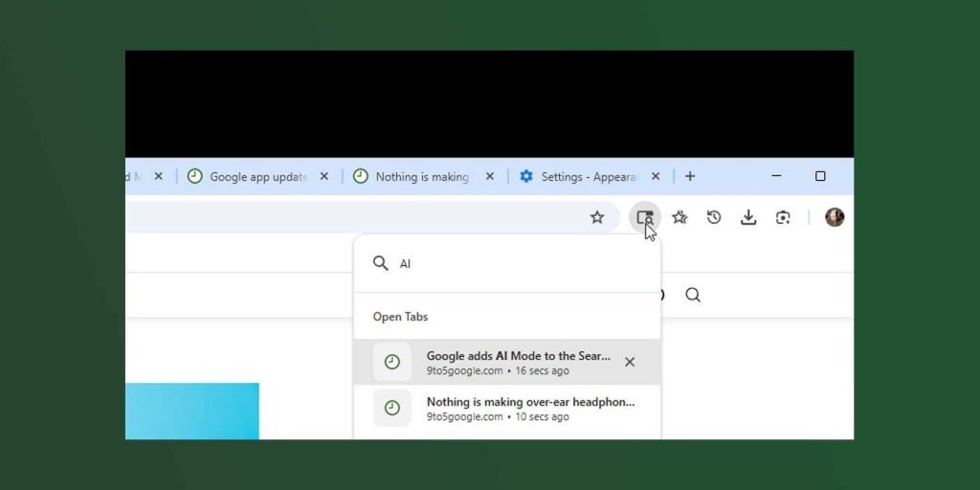
Task: Open the bookmarks list icon in toolbar
Action: pyautogui.click(x=679, y=217)
